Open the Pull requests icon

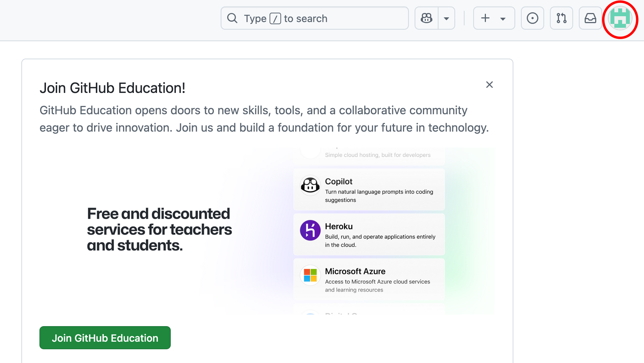coord(561,18)
